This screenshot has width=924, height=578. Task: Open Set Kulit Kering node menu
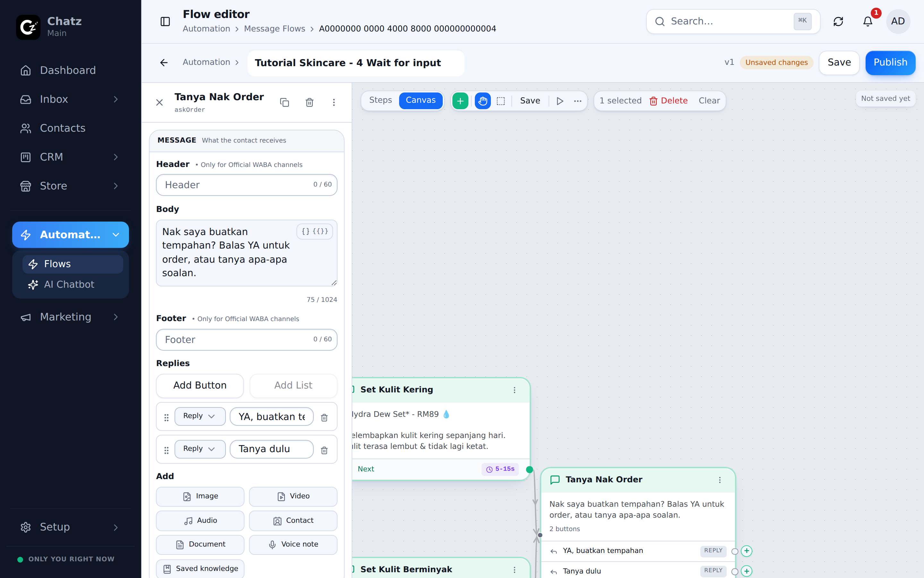click(x=514, y=390)
